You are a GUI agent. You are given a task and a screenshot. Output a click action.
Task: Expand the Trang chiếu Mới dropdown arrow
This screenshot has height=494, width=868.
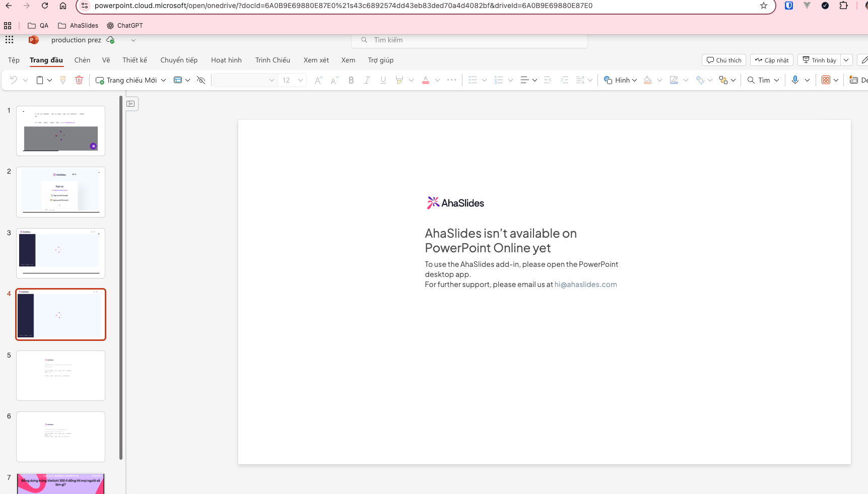click(x=164, y=80)
